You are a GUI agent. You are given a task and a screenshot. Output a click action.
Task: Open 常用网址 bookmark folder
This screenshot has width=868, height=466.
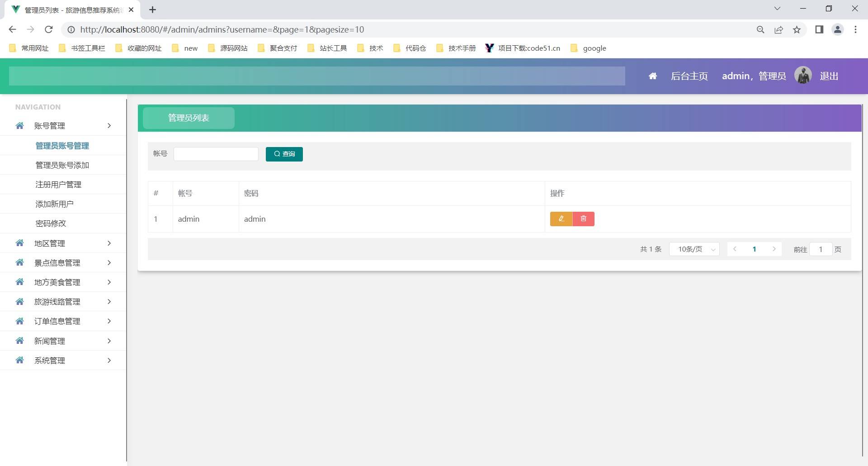[x=29, y=48]
